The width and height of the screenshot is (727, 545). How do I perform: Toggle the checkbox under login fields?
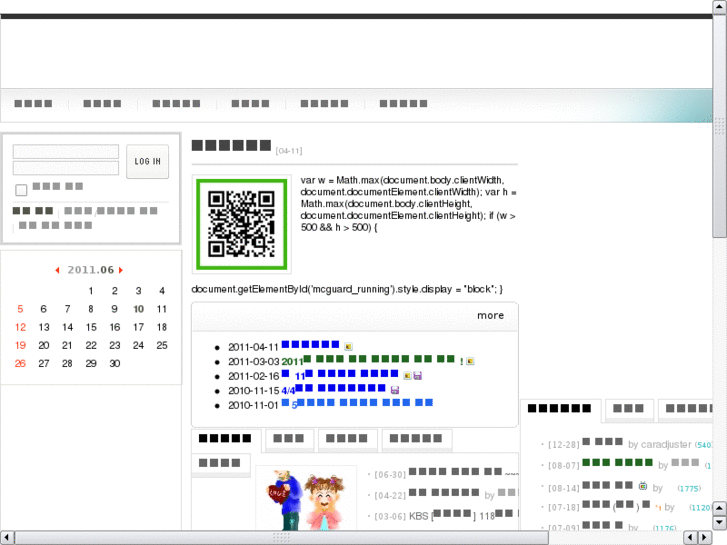click(x=21, y=190)
